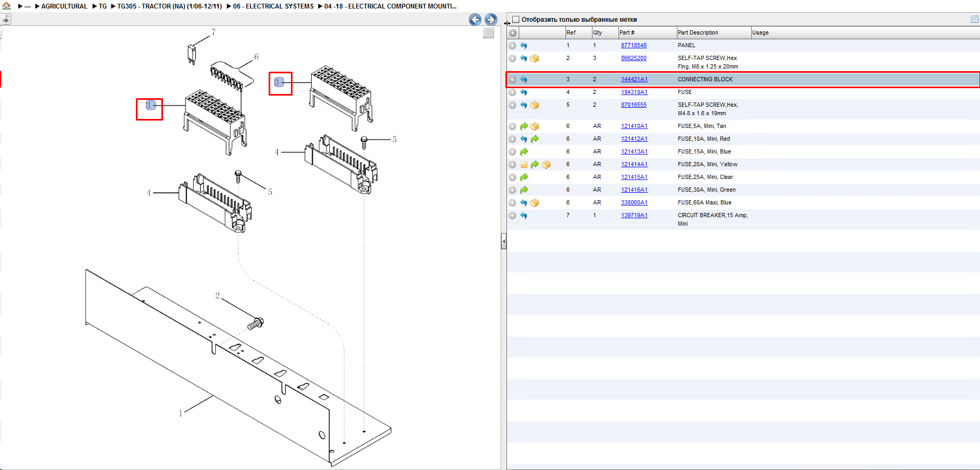Screen dimensions: 980x470
Task: Click callout number 7 in the diagram
Action: (x=213, y=32)
